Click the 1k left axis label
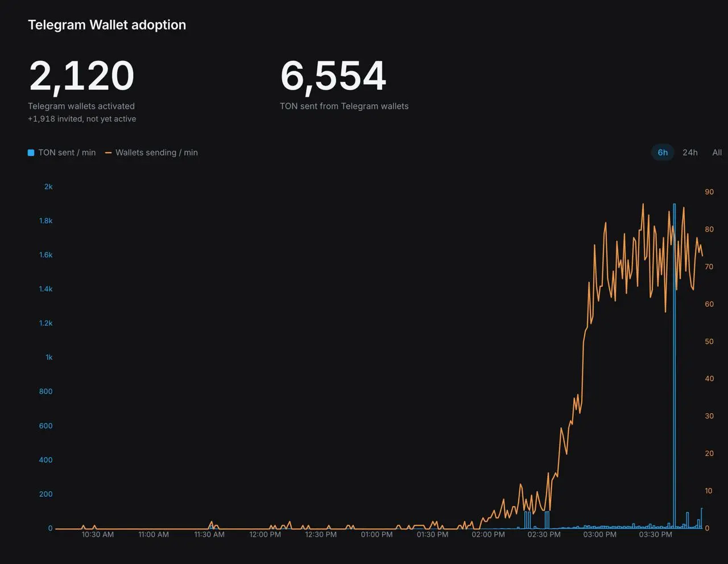The height and width of the screenshot is (564, 728). coord(49,357)
